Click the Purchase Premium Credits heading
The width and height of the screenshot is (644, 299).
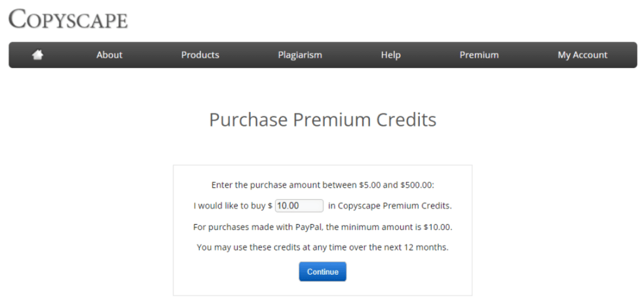322,120
